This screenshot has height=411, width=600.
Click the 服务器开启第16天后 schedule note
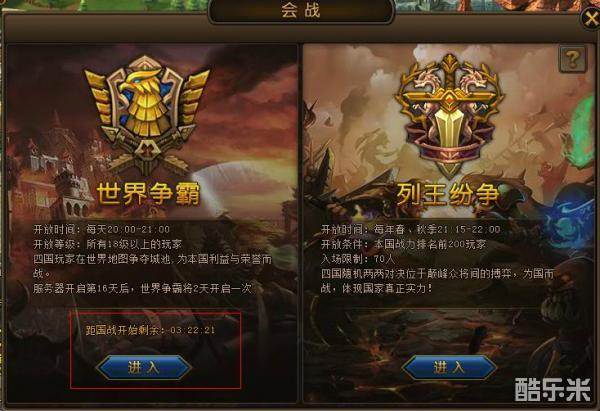pyautogui.click(x=142, y=288)
